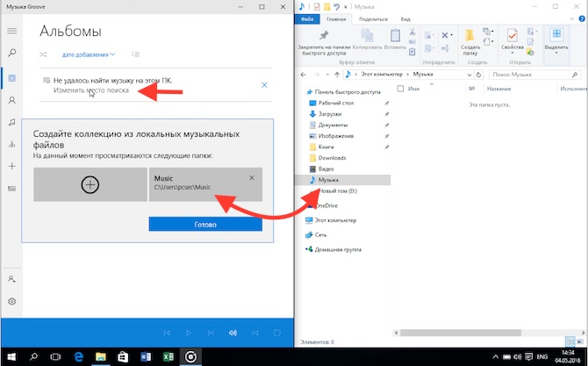Open the дате добавления sort dropdown
The image size is (588, 366).
pyautogui.click(x=89, y=54)
